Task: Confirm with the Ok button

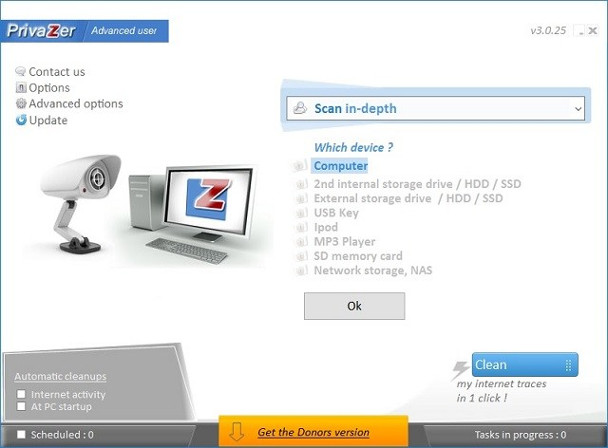Action: 354,306
